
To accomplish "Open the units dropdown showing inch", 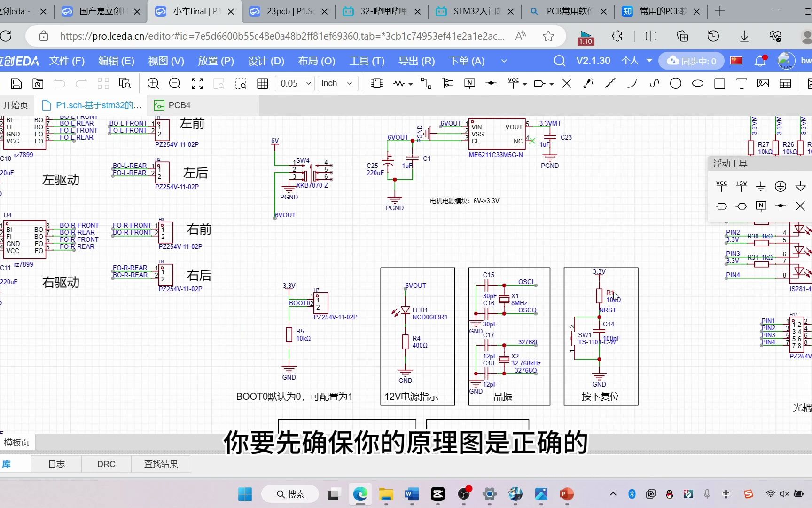I will (337, 83).
